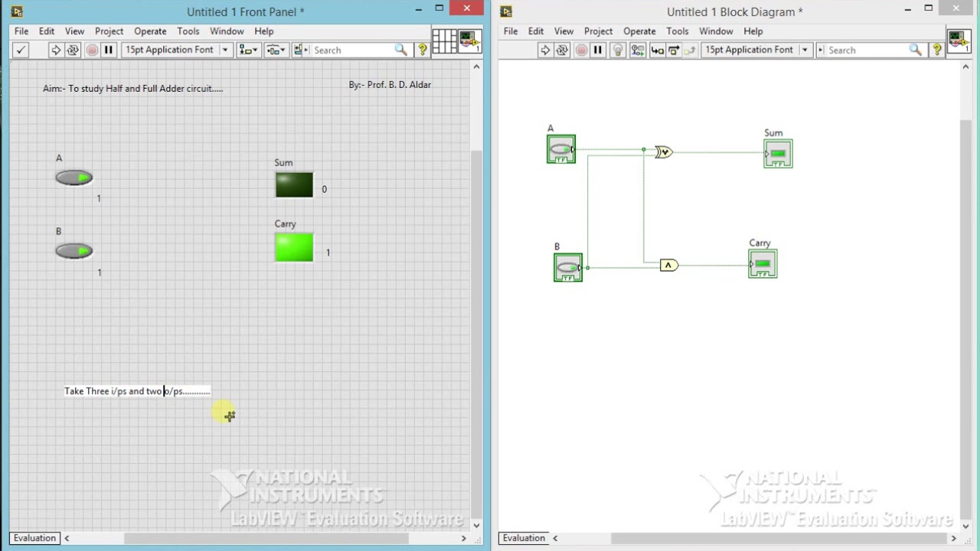The width and height of the screenshot is (980, 551).
Task: Run the VI from Front Panel toolbar
Action: (55, 50)
